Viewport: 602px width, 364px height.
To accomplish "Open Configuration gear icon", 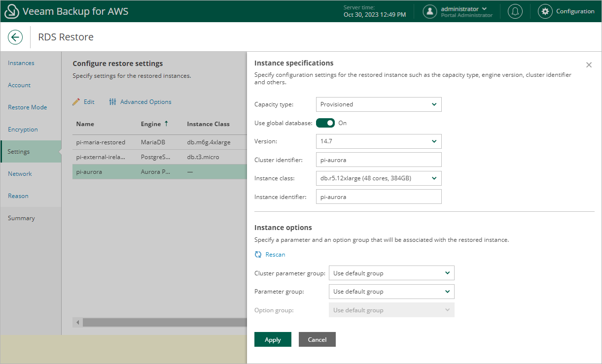I will tap(545, 11).
